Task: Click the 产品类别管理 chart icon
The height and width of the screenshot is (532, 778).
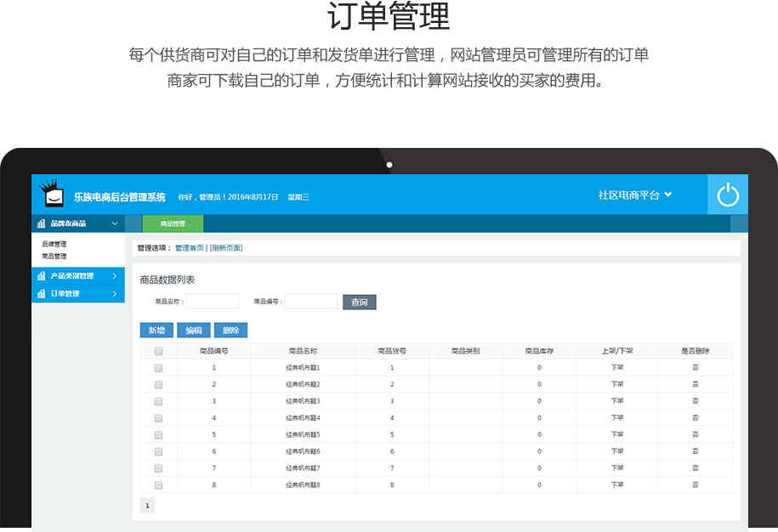Action: point(41,276)
